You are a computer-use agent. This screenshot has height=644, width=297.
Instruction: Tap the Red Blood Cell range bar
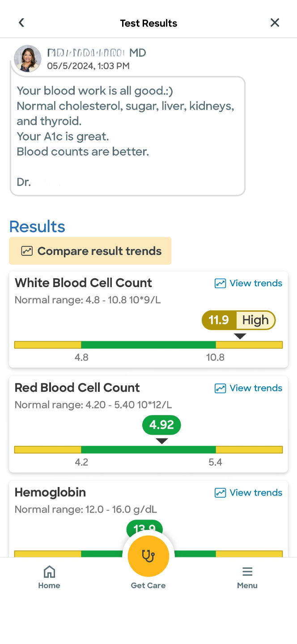tap(148, 449)
